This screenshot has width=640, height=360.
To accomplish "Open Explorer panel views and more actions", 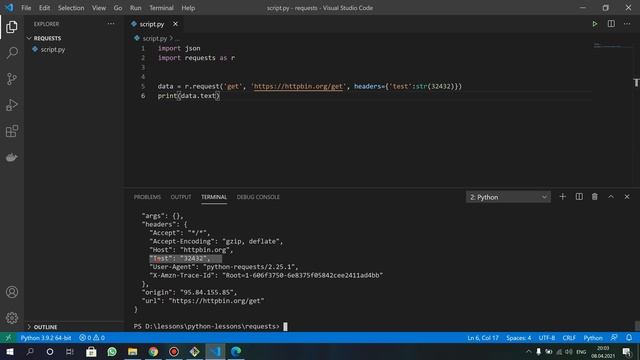I will pos(111,24).
